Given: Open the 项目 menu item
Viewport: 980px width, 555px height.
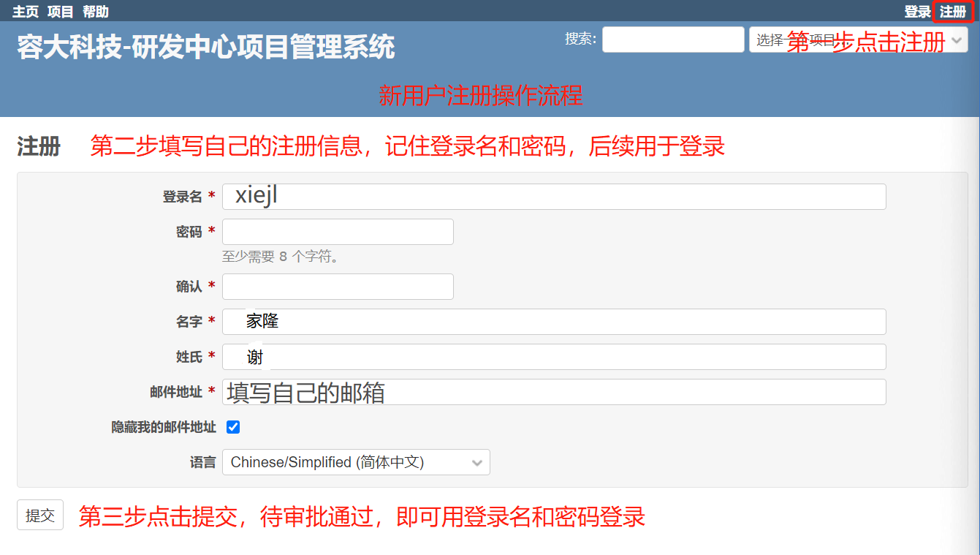Looking at the screenshot, I should pos(61,12).
